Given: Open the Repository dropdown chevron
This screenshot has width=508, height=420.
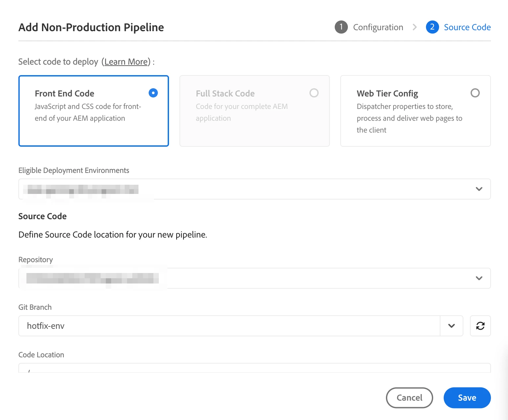Looking at the screenshot, I should (x=479, y=278).
